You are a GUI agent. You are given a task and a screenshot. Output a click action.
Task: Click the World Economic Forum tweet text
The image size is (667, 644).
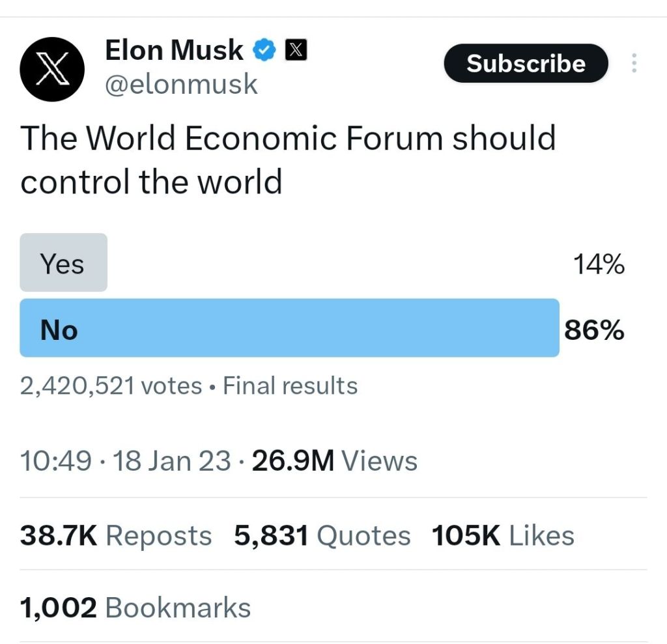point(288,160)
